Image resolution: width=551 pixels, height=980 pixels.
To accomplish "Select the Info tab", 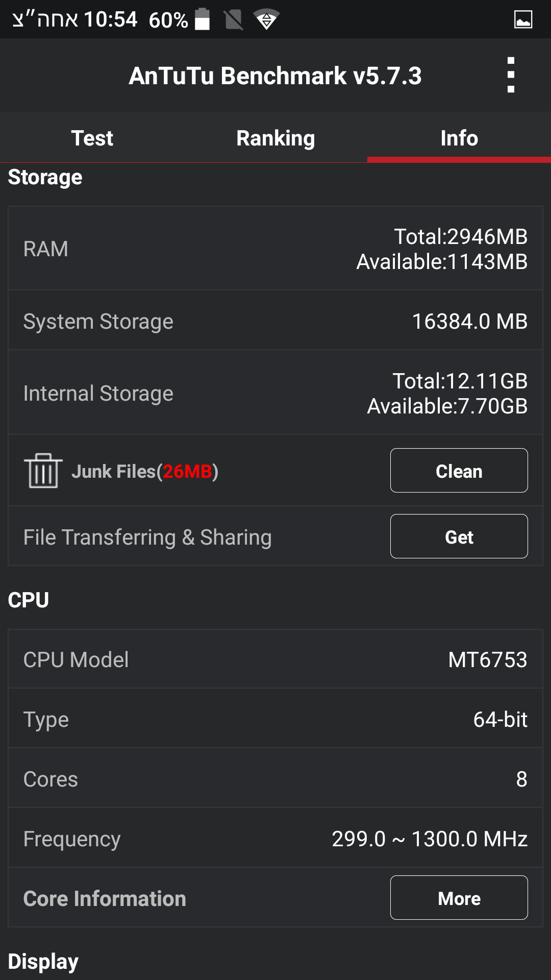I will pos(459,138).
